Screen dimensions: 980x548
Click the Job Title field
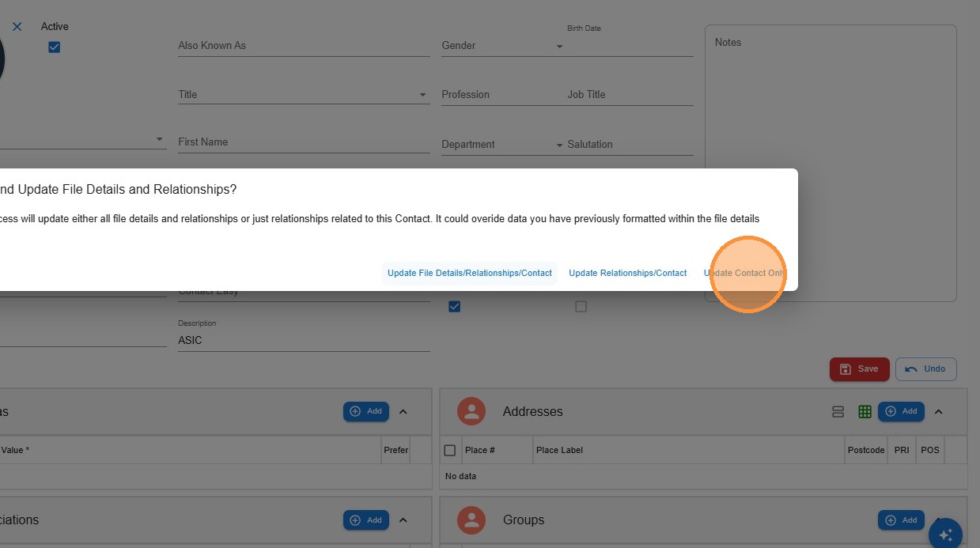[630, 95]
